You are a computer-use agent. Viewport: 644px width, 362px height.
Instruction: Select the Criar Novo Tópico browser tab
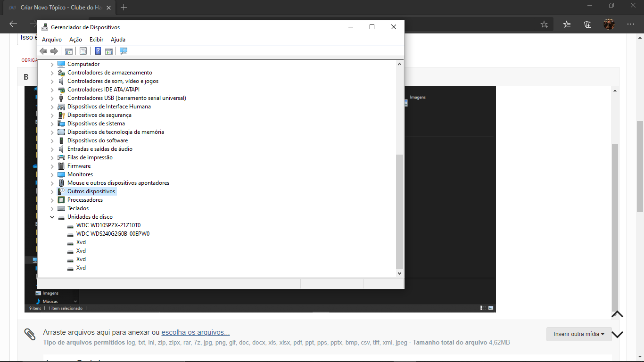[x=59, y=8]
